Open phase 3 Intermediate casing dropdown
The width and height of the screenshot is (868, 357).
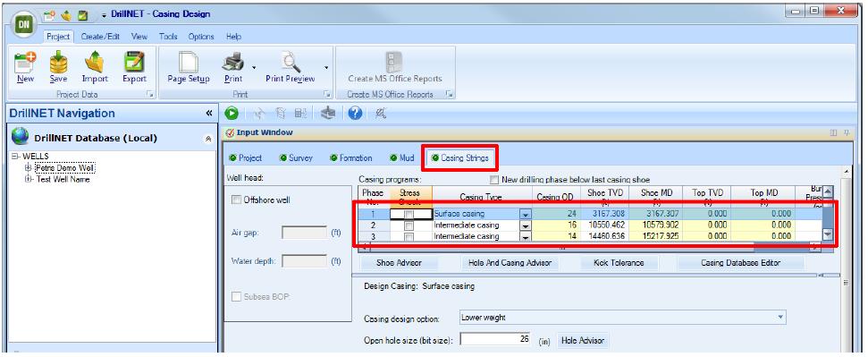tap(526, 237)
